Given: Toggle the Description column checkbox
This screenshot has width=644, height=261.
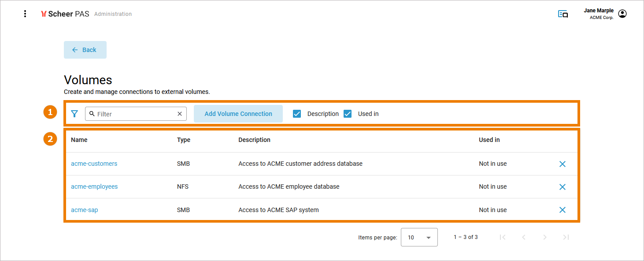Looking at the screenshot, I should pyautogui.click(x=297, y=114).
